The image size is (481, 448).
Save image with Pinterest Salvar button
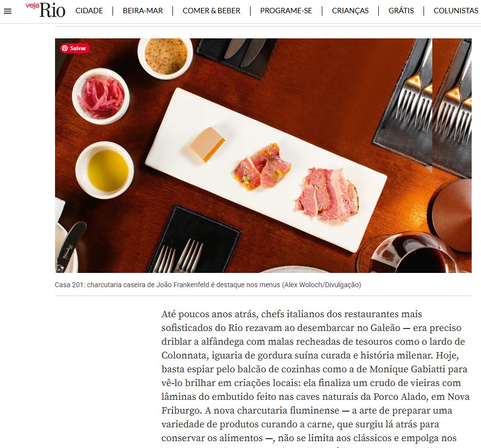point(75,48)
